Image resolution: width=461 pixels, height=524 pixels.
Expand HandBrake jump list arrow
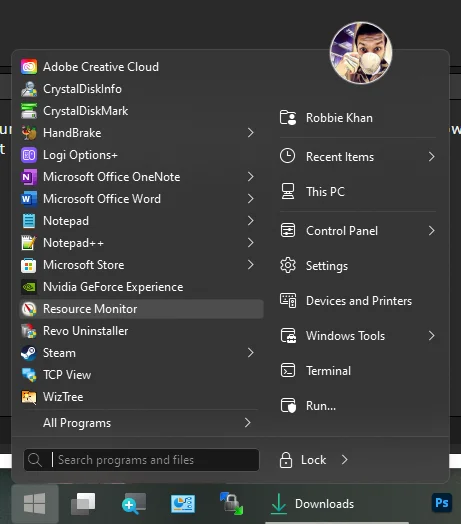point(251,133)
